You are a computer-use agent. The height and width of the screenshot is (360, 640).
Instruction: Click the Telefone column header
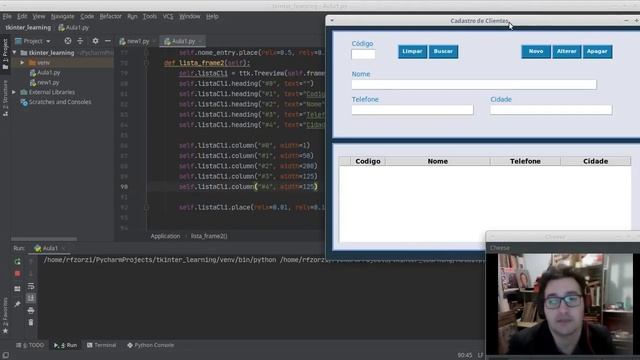525,161
